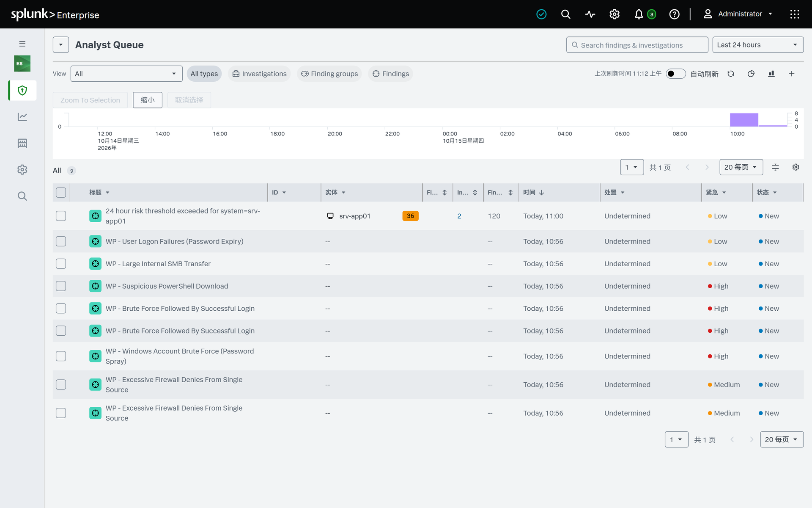Open the sidebar configuration gear icon
The height and width of the screenshot is (508, 812).
point(22,170)
